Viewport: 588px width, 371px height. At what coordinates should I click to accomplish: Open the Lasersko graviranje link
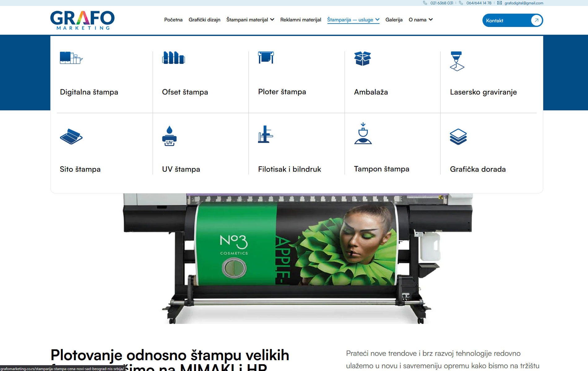pyautogui.click(x=483, y=92)
